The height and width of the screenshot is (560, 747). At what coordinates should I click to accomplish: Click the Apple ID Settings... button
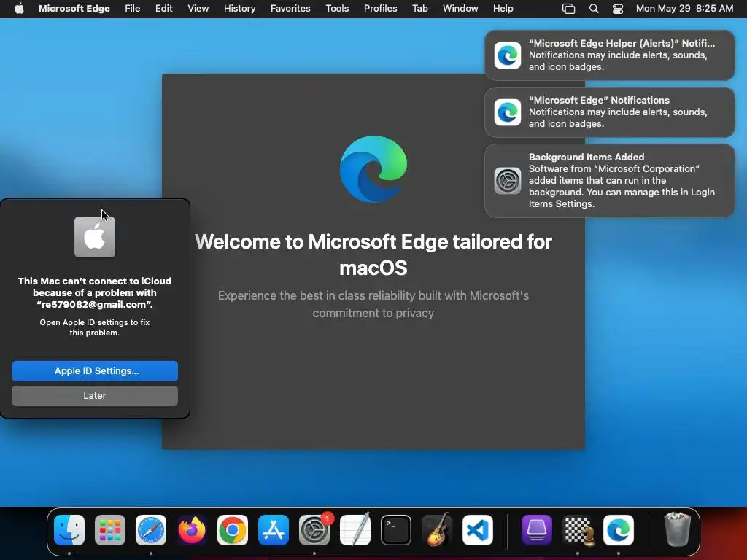95,371
